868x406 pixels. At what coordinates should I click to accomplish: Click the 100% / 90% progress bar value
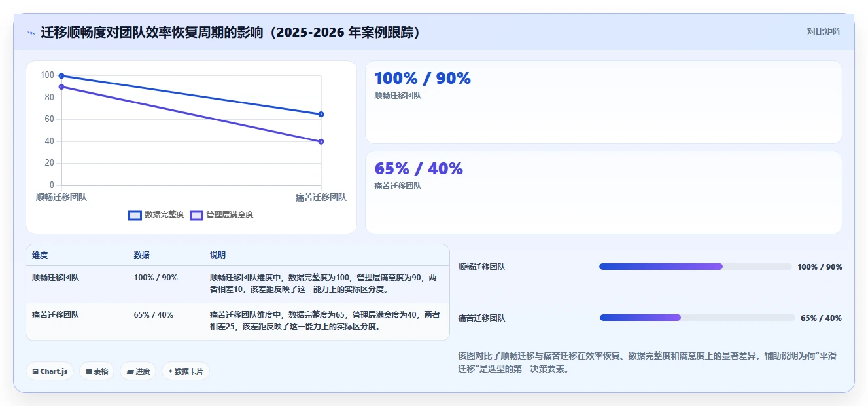pyautogui.click(x=820, y=267)
